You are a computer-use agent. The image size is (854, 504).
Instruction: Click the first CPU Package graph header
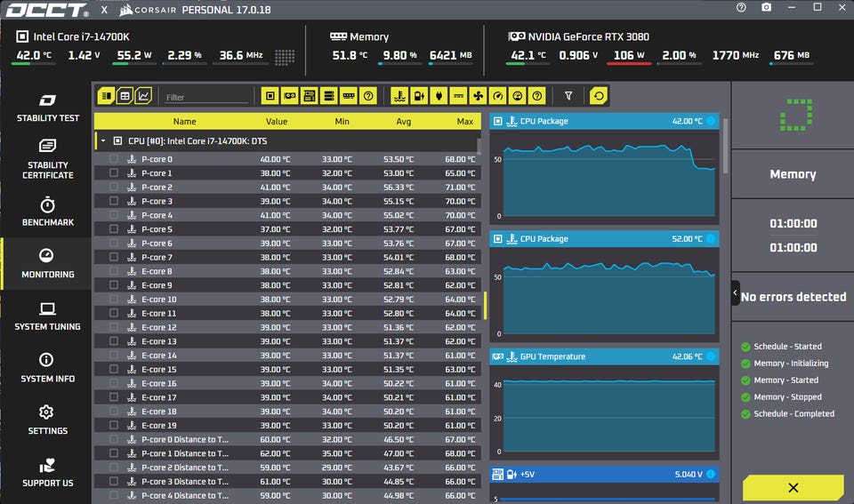click(x=604, y=121)
